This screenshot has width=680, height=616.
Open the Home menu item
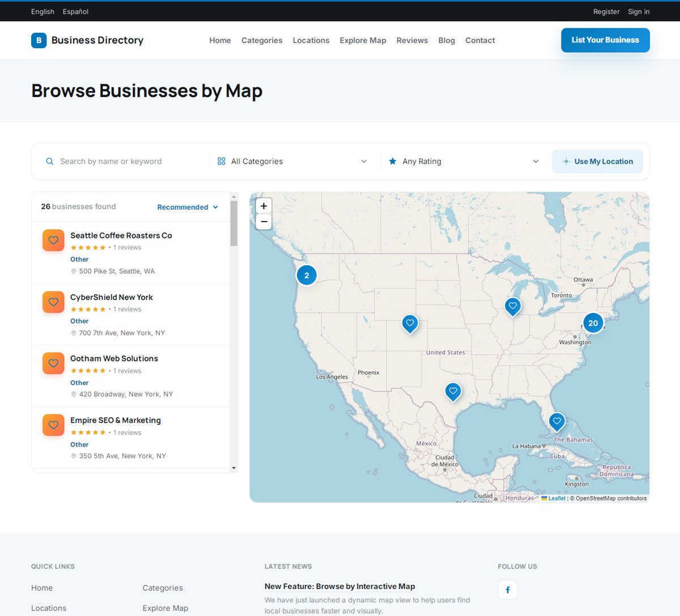pos(220,40)
